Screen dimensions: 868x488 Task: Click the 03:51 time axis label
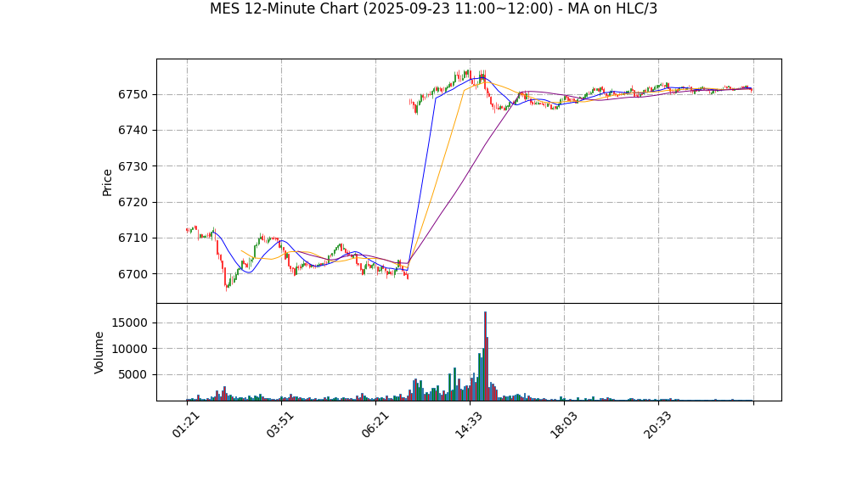[x=279, y=424]
